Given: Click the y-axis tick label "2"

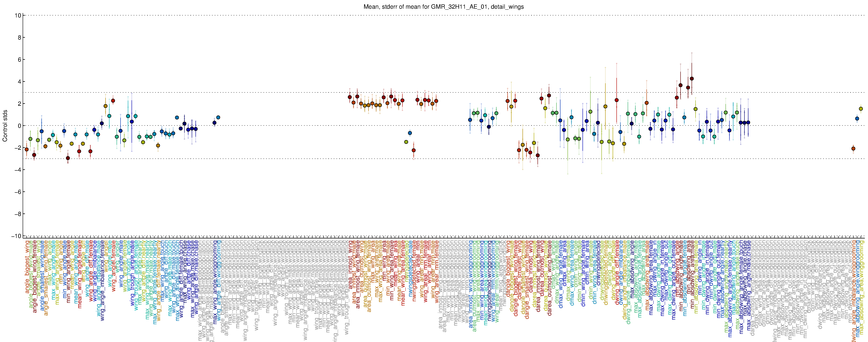Looking at the screenshot, I should [x=19, y=104].
